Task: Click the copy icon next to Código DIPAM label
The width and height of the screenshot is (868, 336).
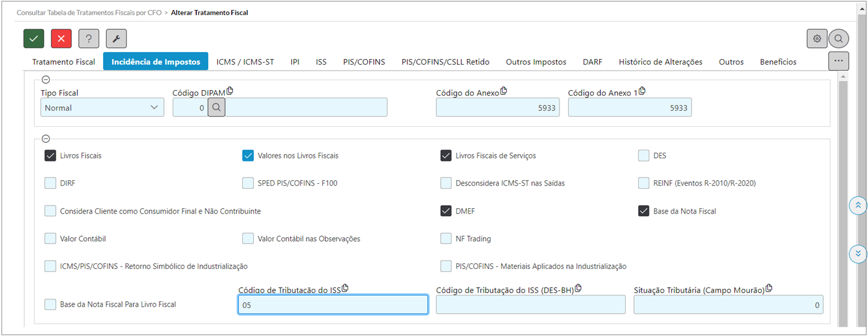Action: [230, 91]
